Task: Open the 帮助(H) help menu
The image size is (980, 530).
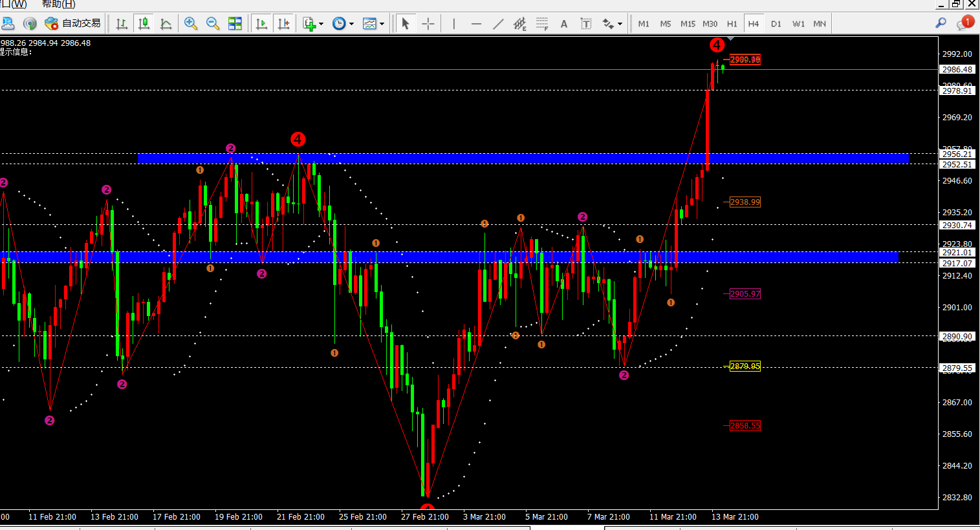Action: 58,5
